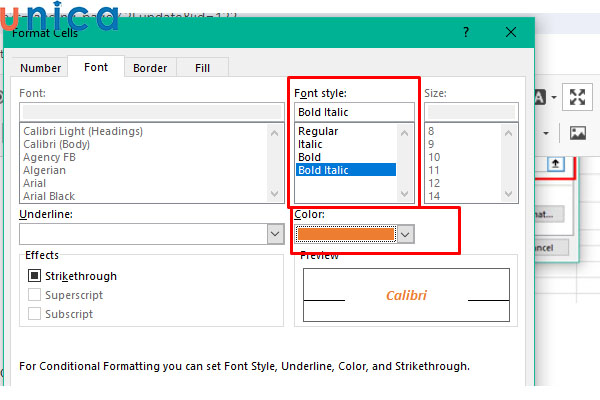Open the Fill tab

[x=202, y=68]
